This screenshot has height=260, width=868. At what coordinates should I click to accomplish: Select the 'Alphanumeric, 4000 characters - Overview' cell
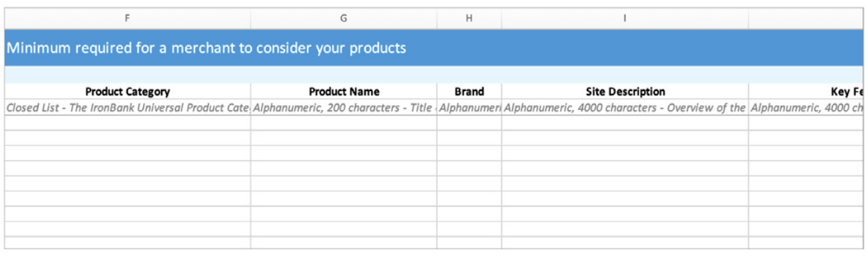pyautogui.click(x=625, y=108)
